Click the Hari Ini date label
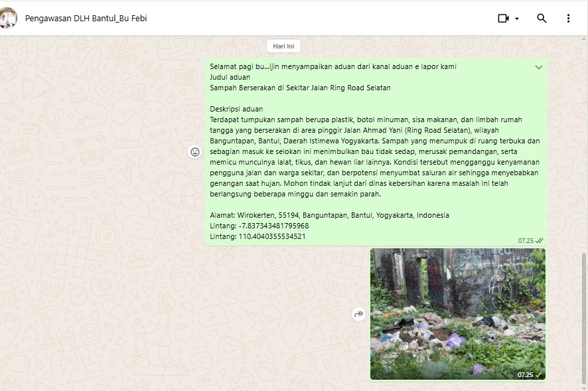 [284, 46]
